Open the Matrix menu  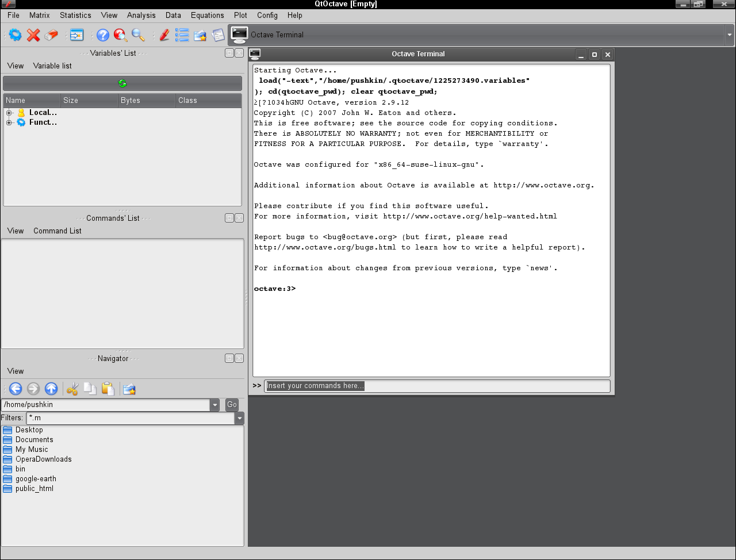coord(40,15)
